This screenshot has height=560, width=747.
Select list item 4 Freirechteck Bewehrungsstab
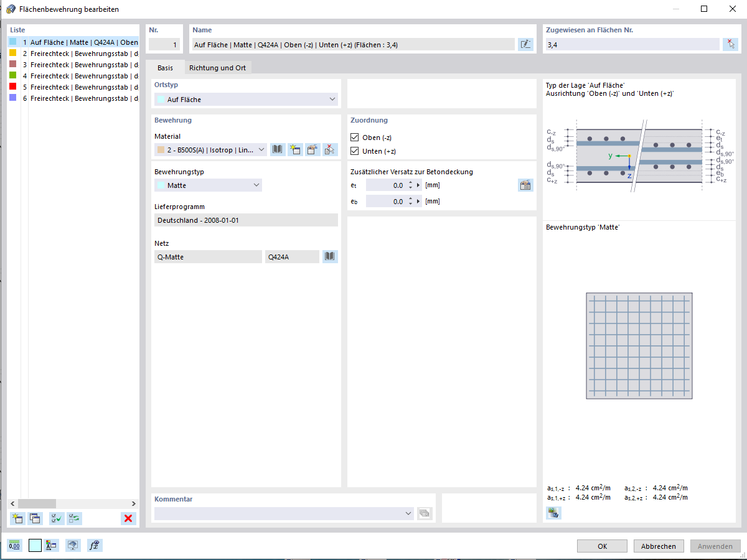pos(73,76)
